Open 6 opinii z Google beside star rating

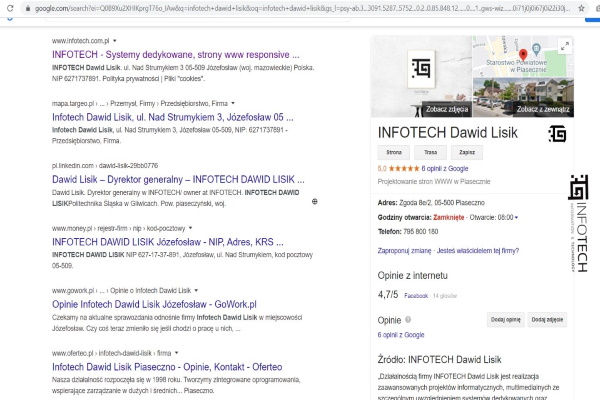pos(445,168)
